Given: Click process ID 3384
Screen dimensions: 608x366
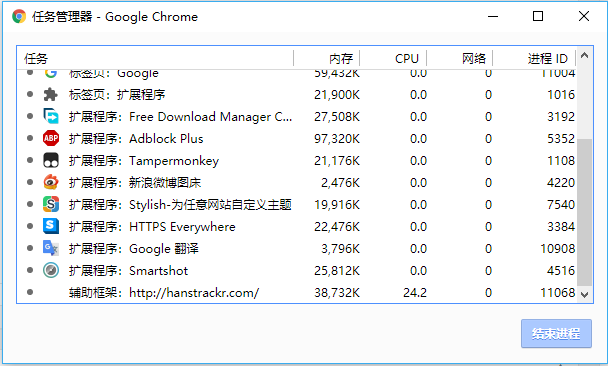Looking at the screenshot, I should [561, 226].
